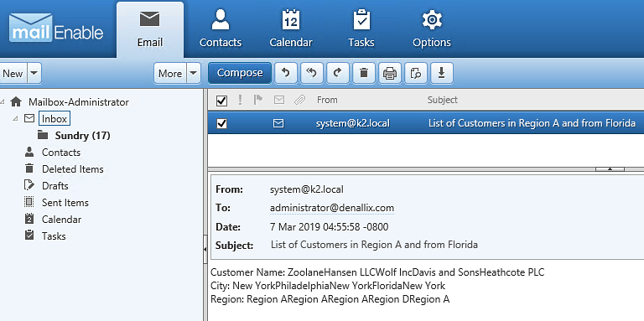Click the More button
644x321 pixels.
click(170, 73)
